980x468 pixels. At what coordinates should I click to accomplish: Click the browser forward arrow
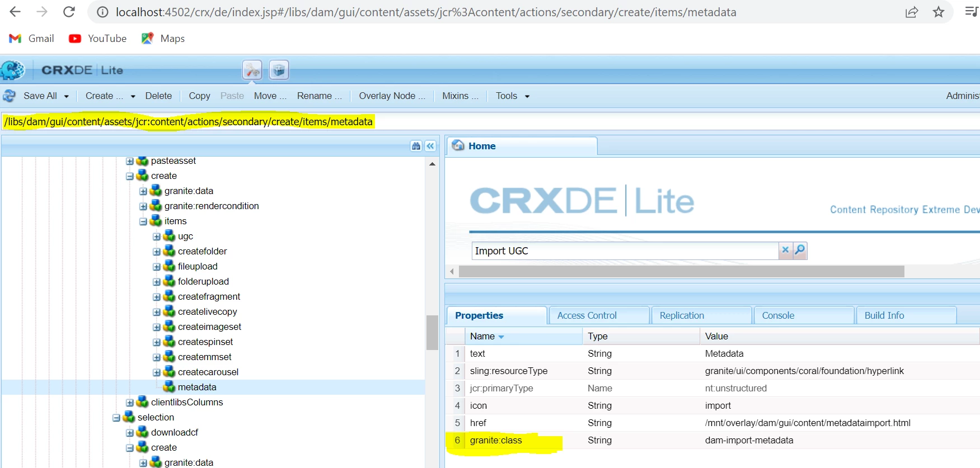pos(42,12)
